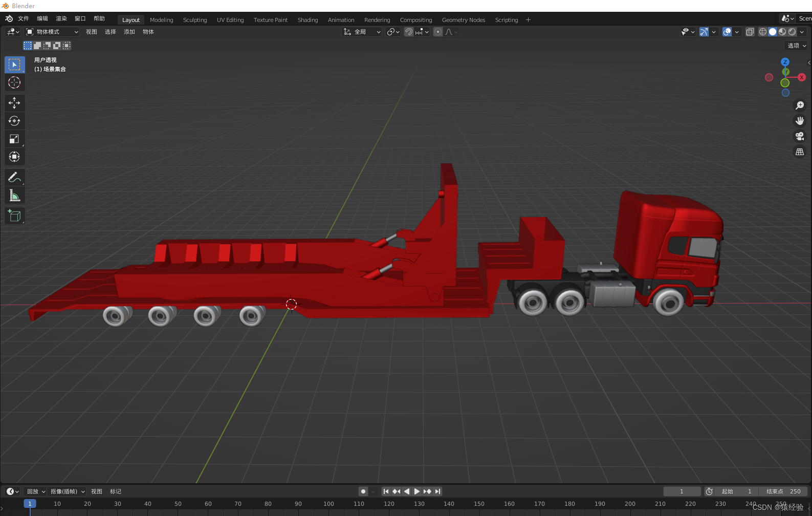Toggle the camera view icon
812x516 pixels.
pos(799,136)
